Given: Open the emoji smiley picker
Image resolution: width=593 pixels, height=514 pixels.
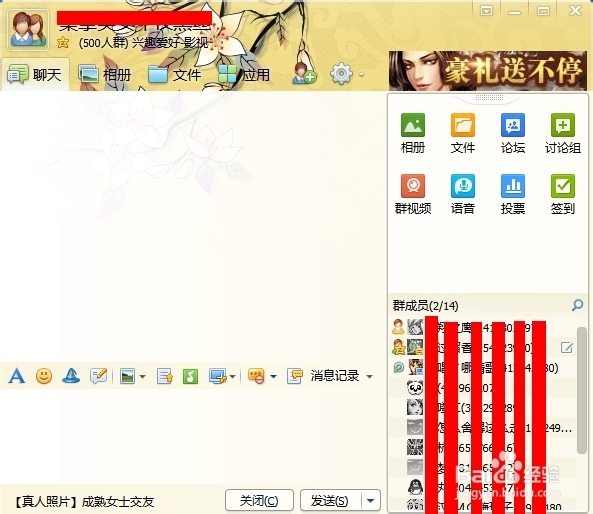Looking at the screenshot, I should coord(44,376).
